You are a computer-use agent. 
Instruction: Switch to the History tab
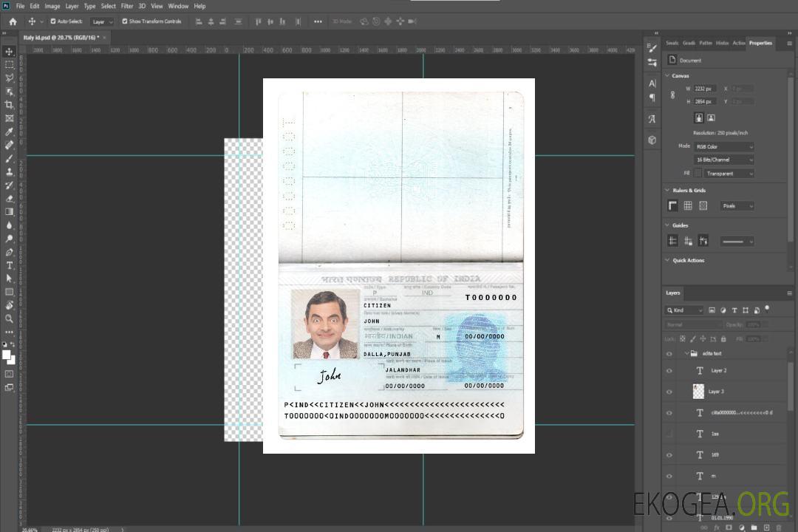pyautogui.click(x=722, y=44)
